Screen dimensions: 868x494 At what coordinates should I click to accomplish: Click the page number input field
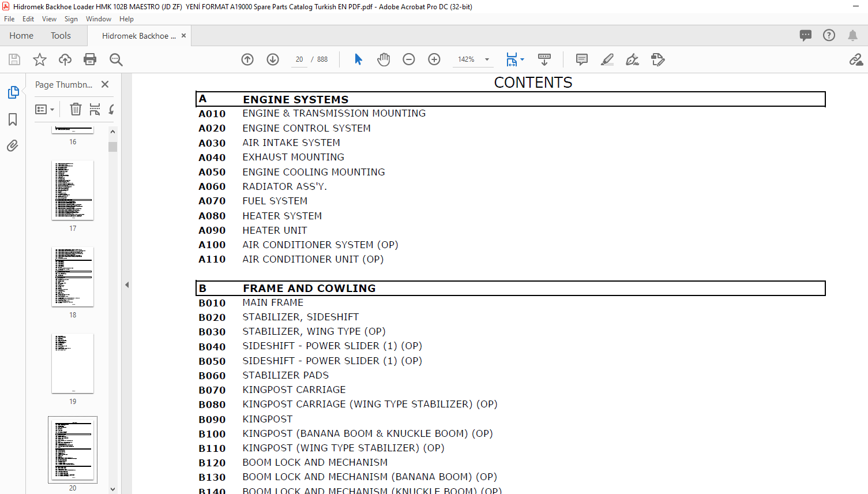[x=299, y=59]
